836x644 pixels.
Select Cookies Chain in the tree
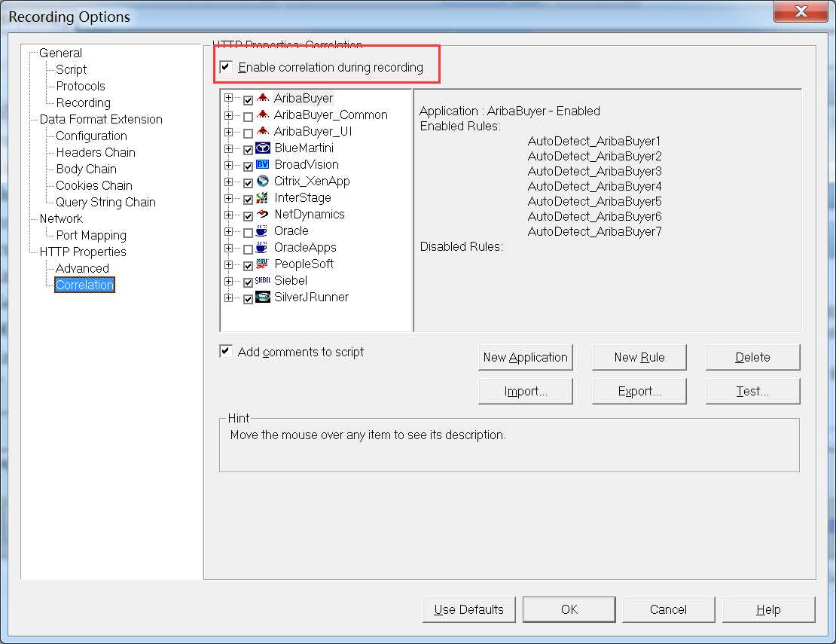click(94, 185)
